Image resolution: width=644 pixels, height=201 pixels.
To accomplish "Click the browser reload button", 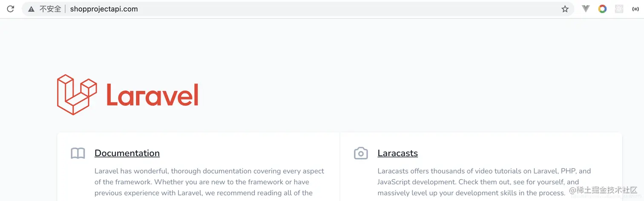I will pos(11,9).
